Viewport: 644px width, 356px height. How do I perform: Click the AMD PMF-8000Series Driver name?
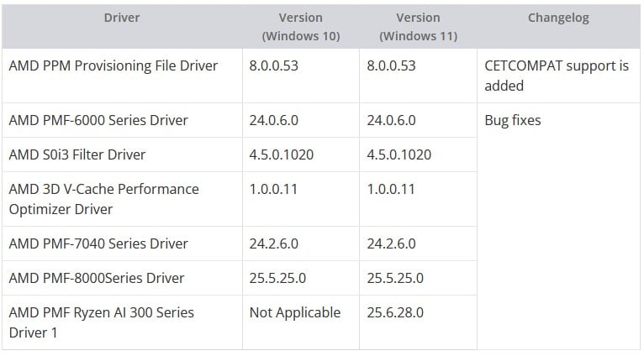(x=96, y=278)
